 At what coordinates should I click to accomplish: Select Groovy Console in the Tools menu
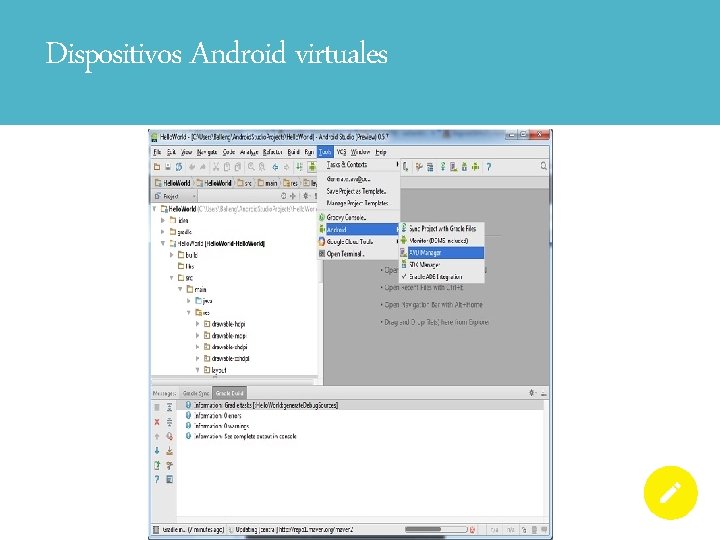(x=358, y=217)
